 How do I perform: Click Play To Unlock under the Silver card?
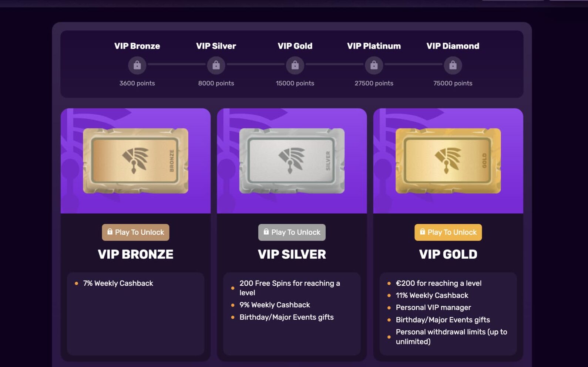pyautogui.click(x=292, y=232)
